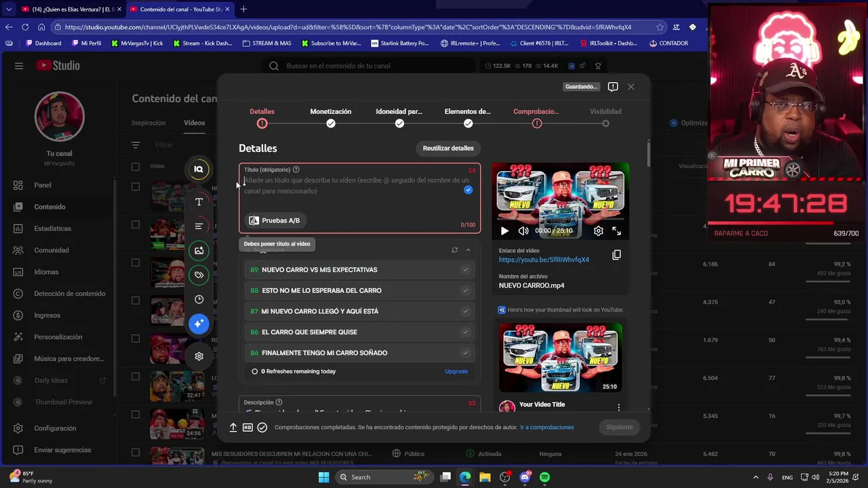The image size is (868, 488).
Task: Click the blue AI sparkle button
Action: (x=199, y=324)
